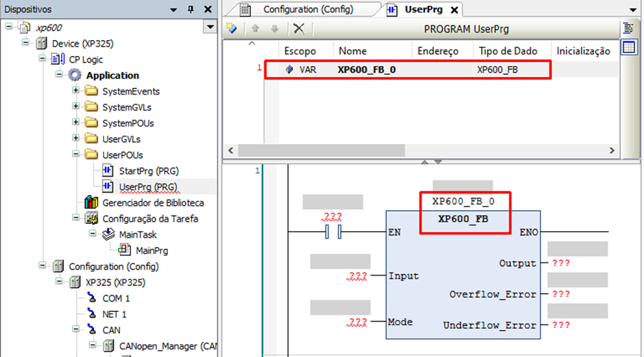Click the right arrow of horizontal scrollbar
Screen dimensions: 644x357
pyautogui.click(x=611, y=151)
